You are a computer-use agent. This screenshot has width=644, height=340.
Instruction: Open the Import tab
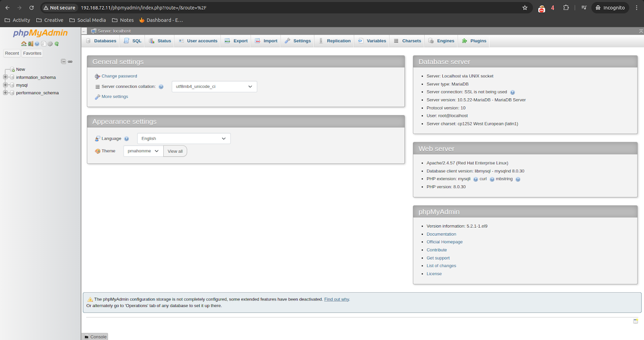[266, 41]
